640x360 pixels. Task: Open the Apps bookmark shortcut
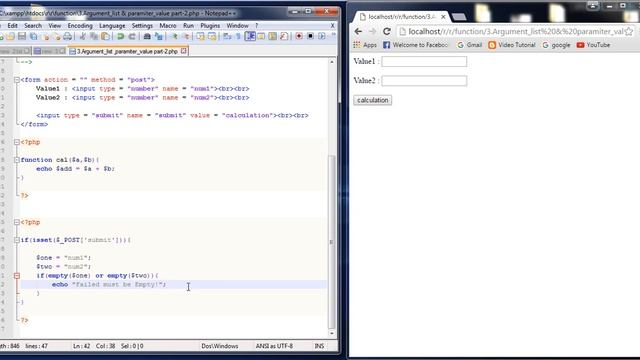point(365,45)
